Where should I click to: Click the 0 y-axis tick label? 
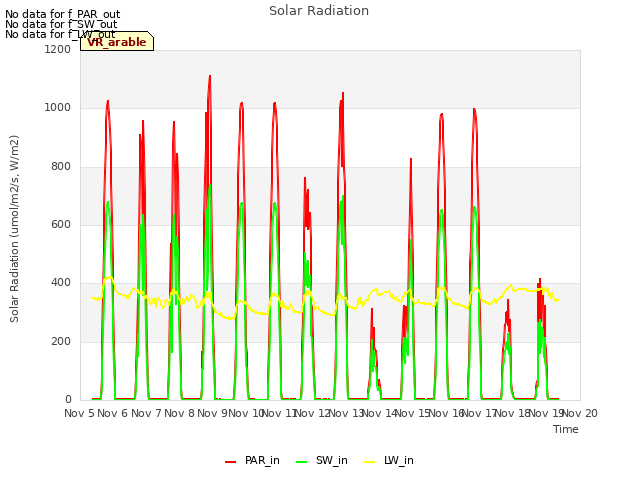click(x=68, y=399)
